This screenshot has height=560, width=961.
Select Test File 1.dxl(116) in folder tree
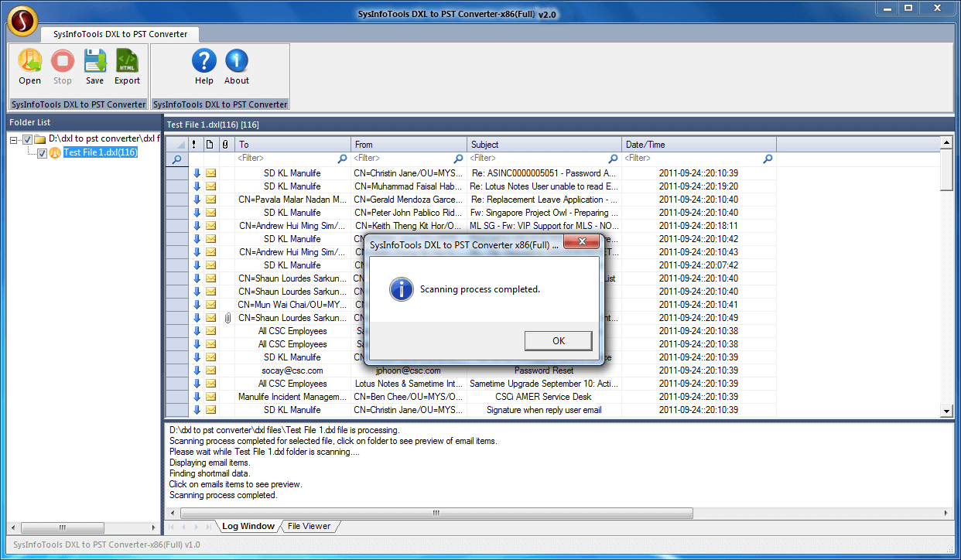pos(101,152)
